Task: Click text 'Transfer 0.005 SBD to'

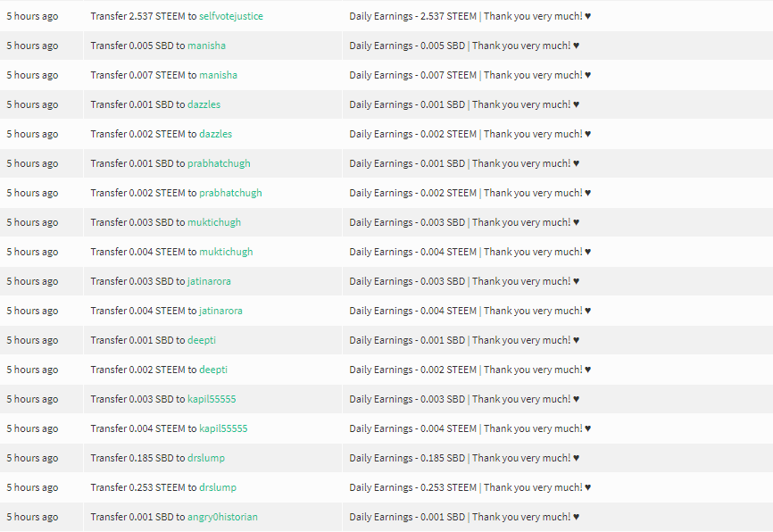Action: (x=137, y=46)
